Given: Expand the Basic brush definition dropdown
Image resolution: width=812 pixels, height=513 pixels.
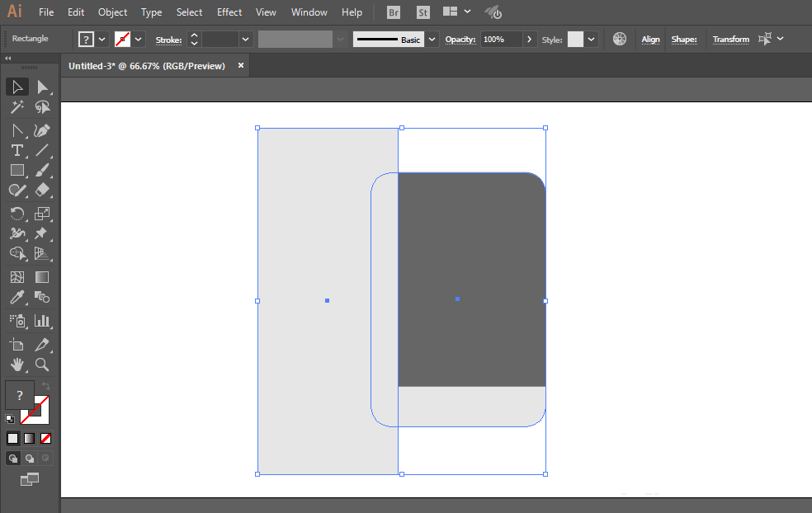Looking at the screenshot, I should point(432,40).
